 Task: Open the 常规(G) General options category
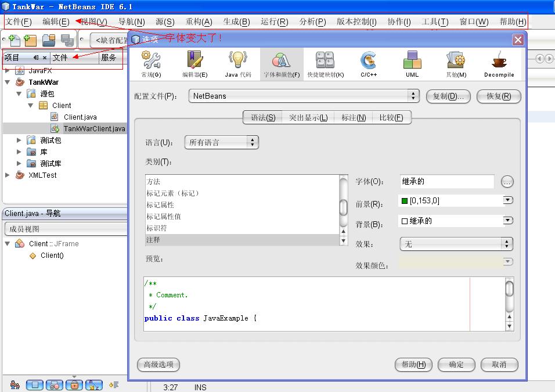(151, 64)
